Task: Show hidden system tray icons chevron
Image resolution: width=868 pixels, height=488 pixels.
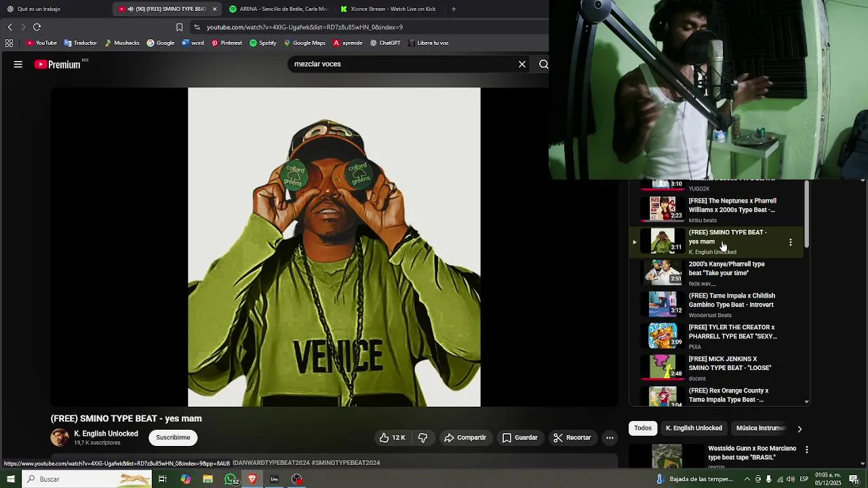Action: [747, 479]
